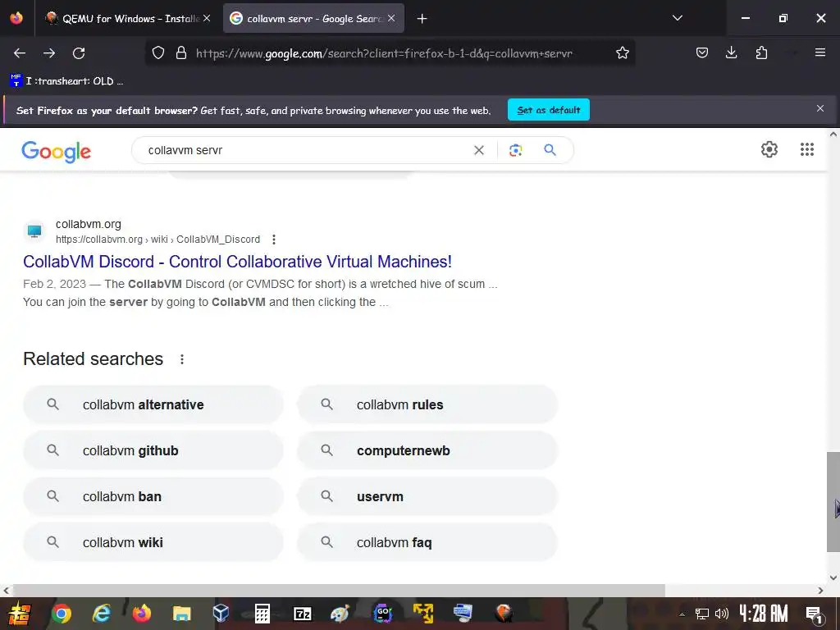Click vertical scrollbar thumb
The image size is (840, 630).
click(833, 501)
